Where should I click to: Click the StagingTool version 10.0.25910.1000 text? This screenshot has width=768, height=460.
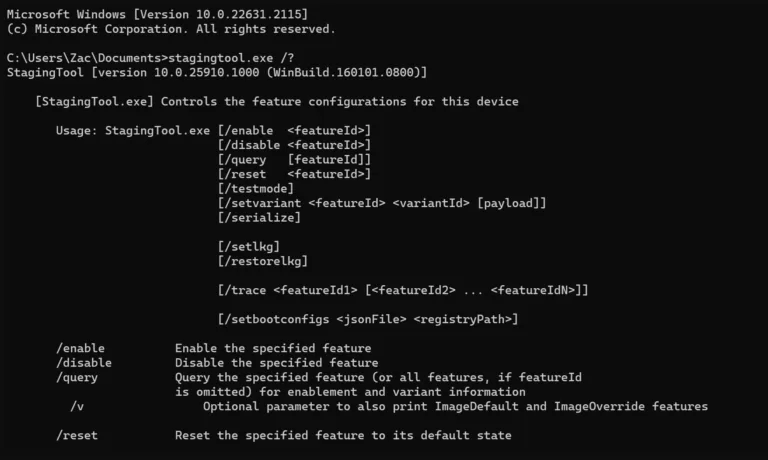pos(216,73)
